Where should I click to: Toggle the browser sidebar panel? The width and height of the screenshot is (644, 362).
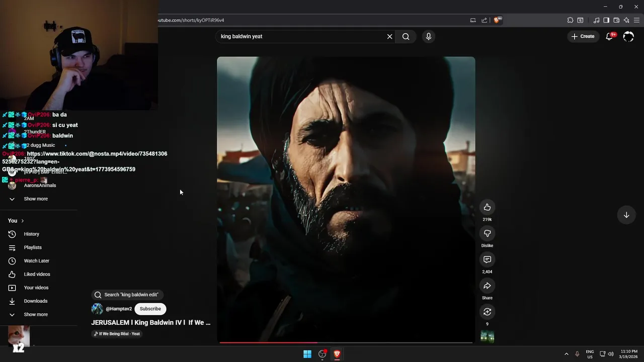point(606,20)
